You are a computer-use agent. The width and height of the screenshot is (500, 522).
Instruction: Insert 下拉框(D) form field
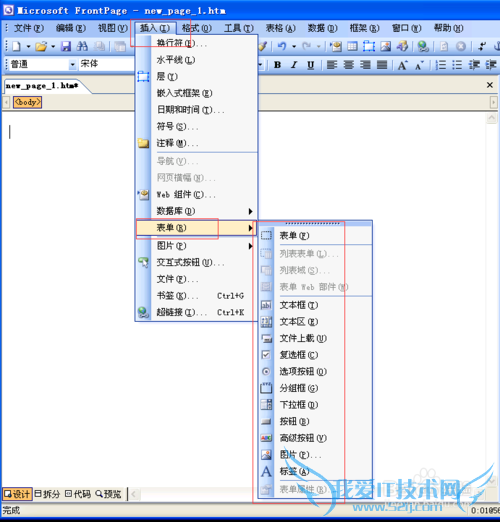[315, 405]
